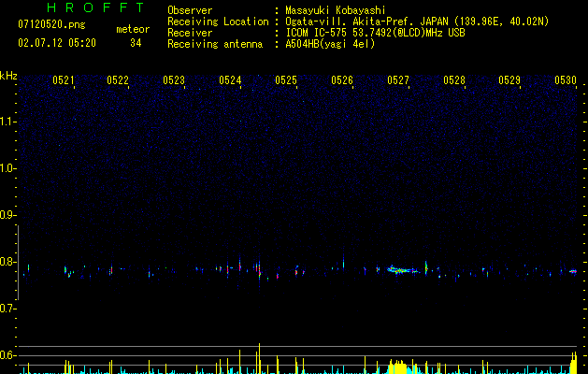
Task: Click the wide yellow intensity block below 0527
Action: (x=397, y=367)
